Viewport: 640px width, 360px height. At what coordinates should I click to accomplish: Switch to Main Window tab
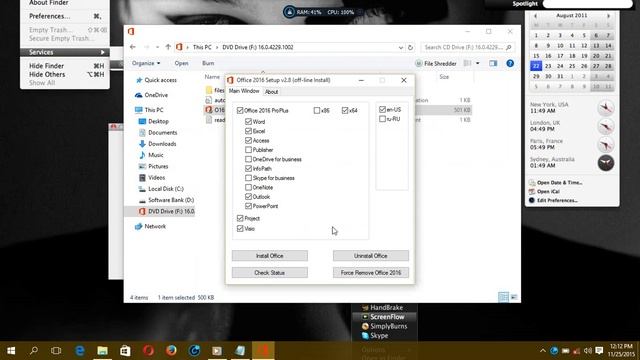click(244, 91)
